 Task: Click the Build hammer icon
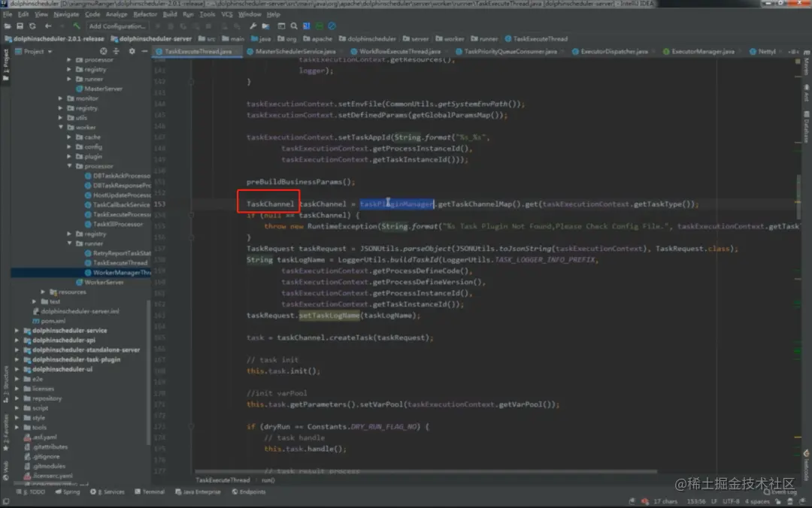76,26
